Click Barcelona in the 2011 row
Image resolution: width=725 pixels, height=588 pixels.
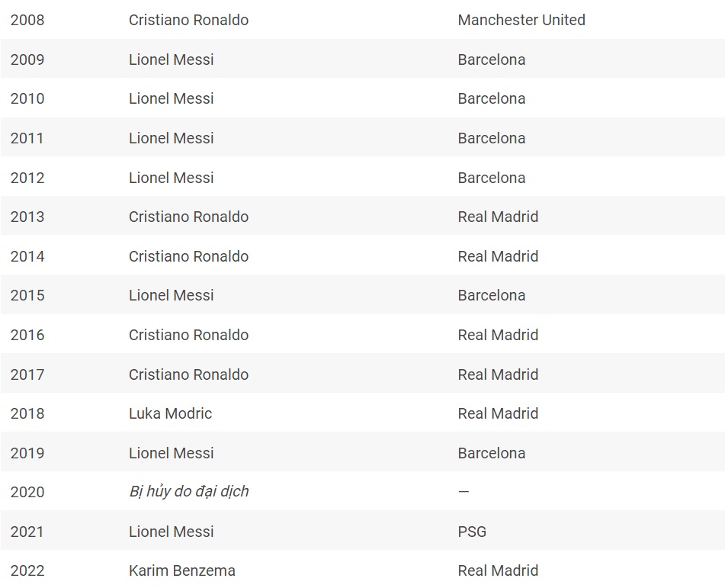492,138
